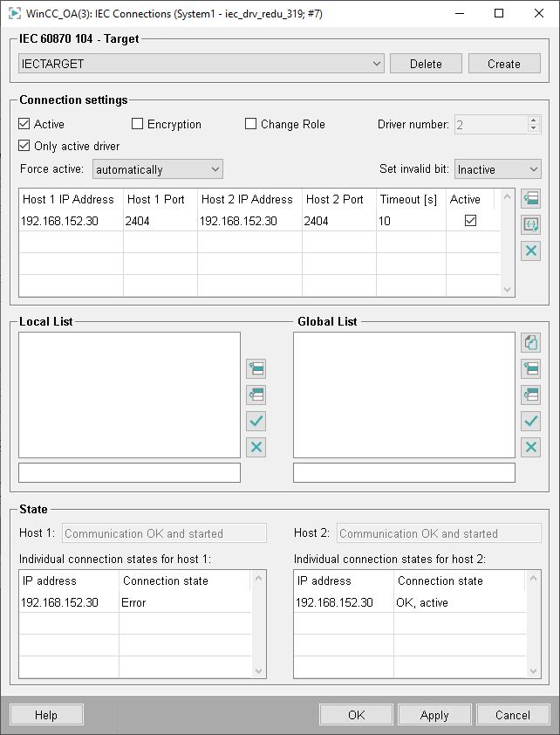The width and height of the screenshot is (560, 735).
Task: Click the green checkmark icon beside Global List
Action: tap(530, 422)
